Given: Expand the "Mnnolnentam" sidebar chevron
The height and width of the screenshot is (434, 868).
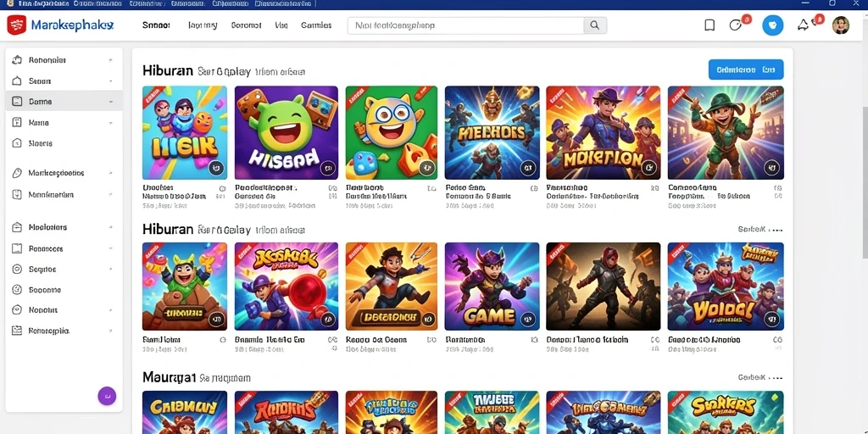Looking at the screenshot, I should (x=111, y=195).
